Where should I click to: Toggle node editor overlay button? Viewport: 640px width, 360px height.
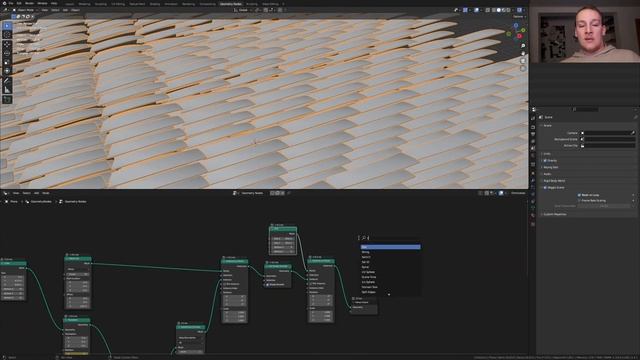pos(501,193)
